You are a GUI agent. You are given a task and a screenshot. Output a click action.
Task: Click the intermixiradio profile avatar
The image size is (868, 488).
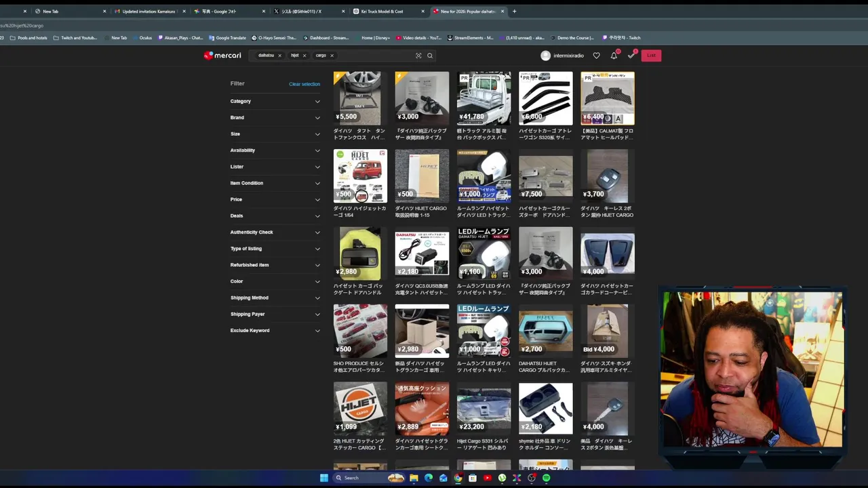[x=545, y=56]
